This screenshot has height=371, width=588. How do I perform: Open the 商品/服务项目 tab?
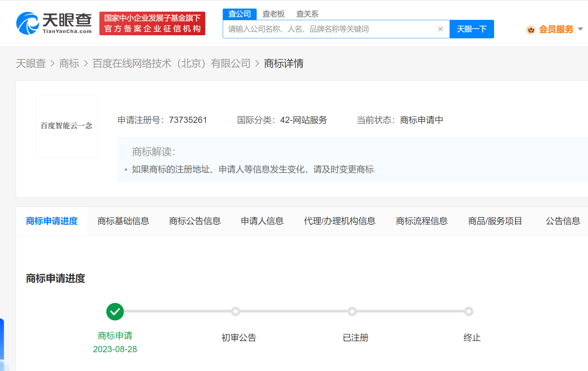point(495,221)
